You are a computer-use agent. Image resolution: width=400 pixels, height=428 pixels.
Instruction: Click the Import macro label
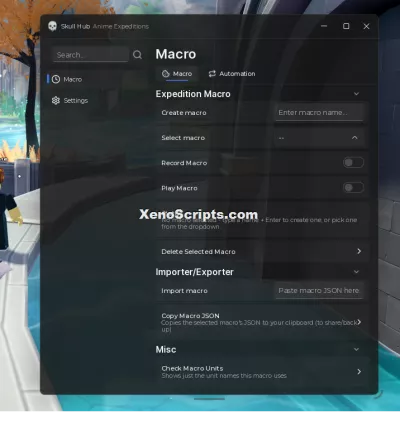(184, 291)
